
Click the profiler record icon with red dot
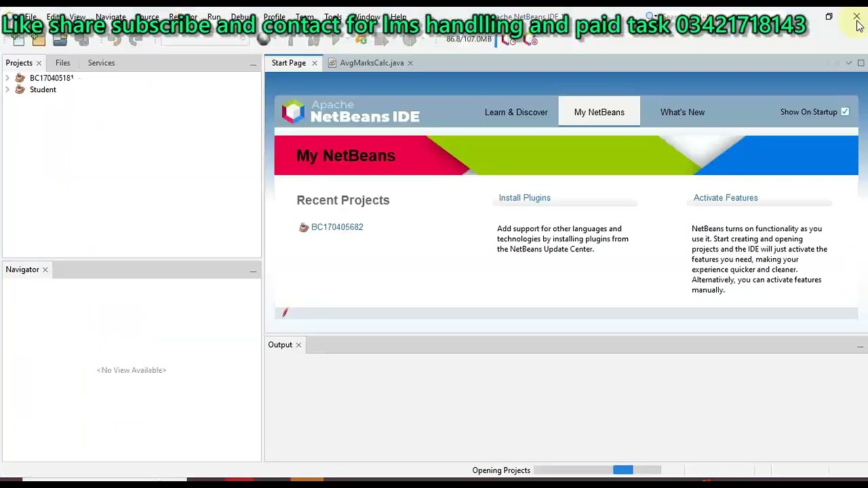tap(531, 41)
